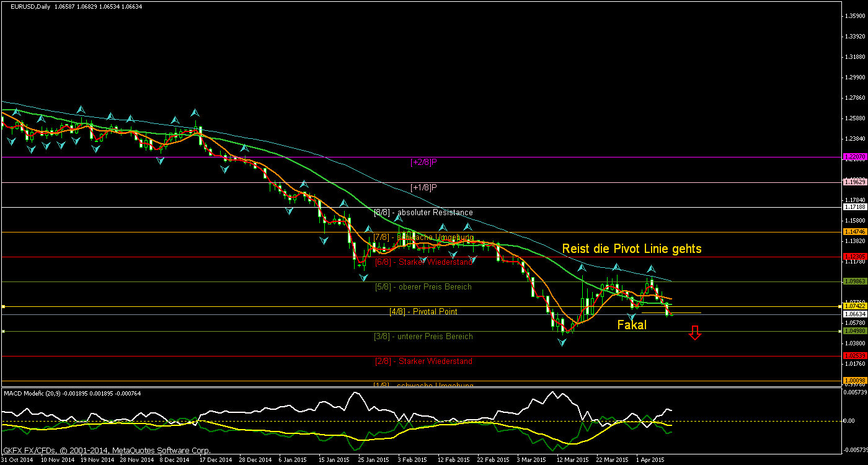Click the magenta '[+2/8]P' overshoot label
The image size is (868, 465).
[425, 162]
